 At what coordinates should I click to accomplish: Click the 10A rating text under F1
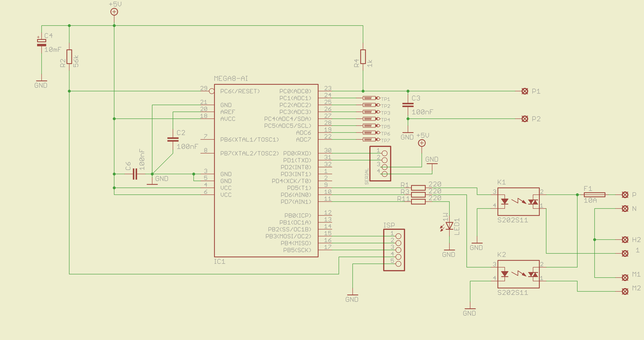(x=590, y=200)
